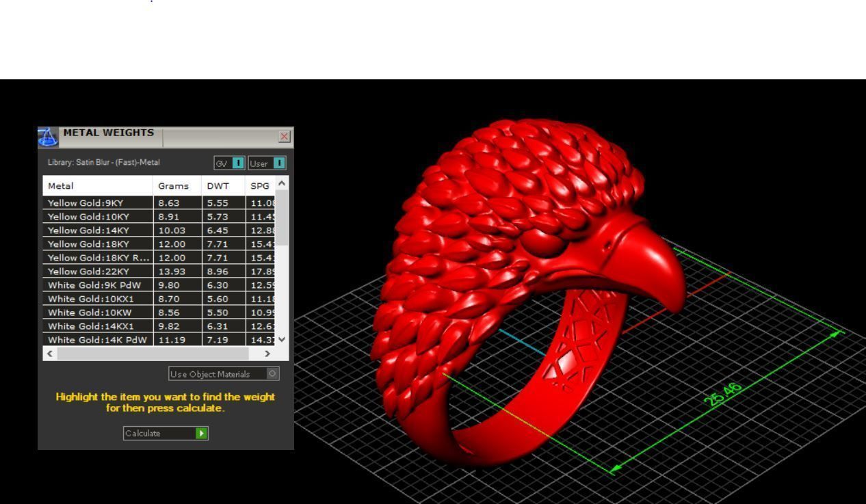This screenshot has width=866, height=504.
Task: Select the Yellow Gold:10KY row
Action: (159, 217)
